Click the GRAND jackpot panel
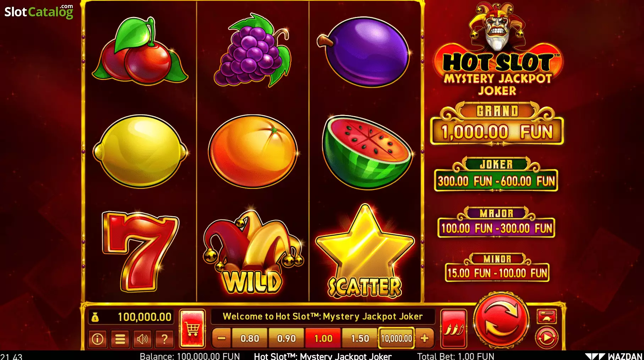 497,124
